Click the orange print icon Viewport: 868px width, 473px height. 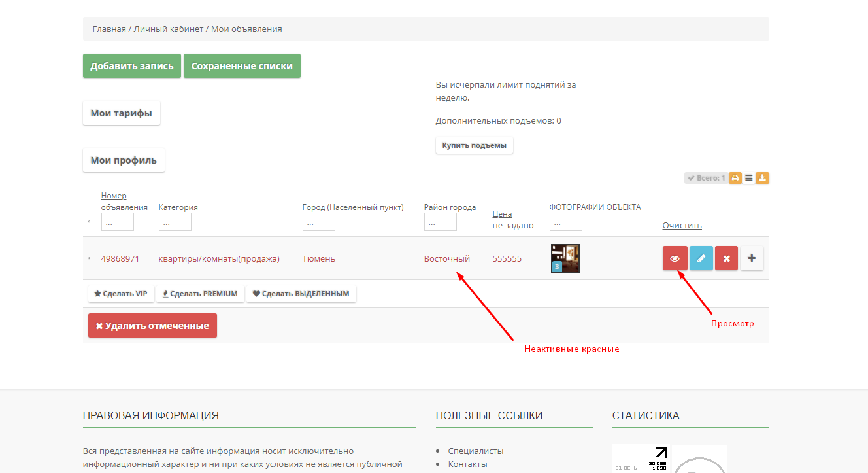tap(735, 178)
